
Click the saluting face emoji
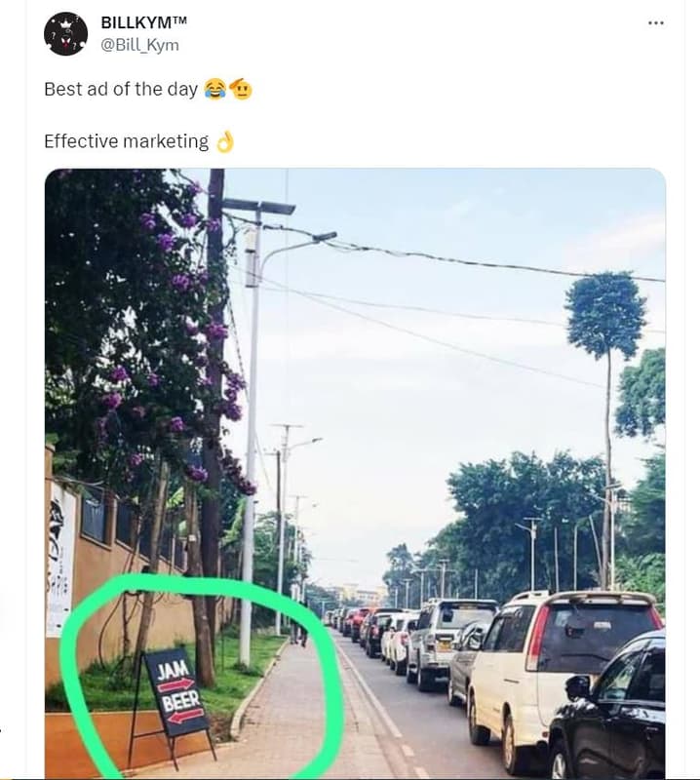[x=241, y=90]
